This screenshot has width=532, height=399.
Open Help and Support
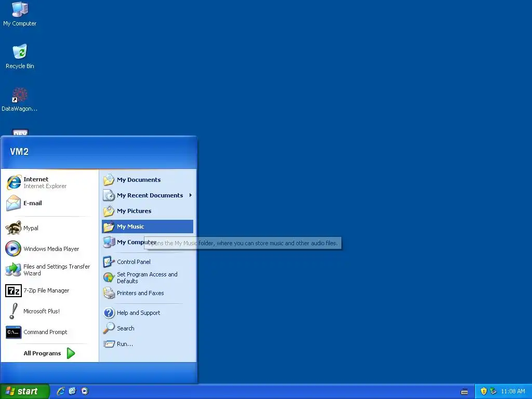click(x=148, y=312)
